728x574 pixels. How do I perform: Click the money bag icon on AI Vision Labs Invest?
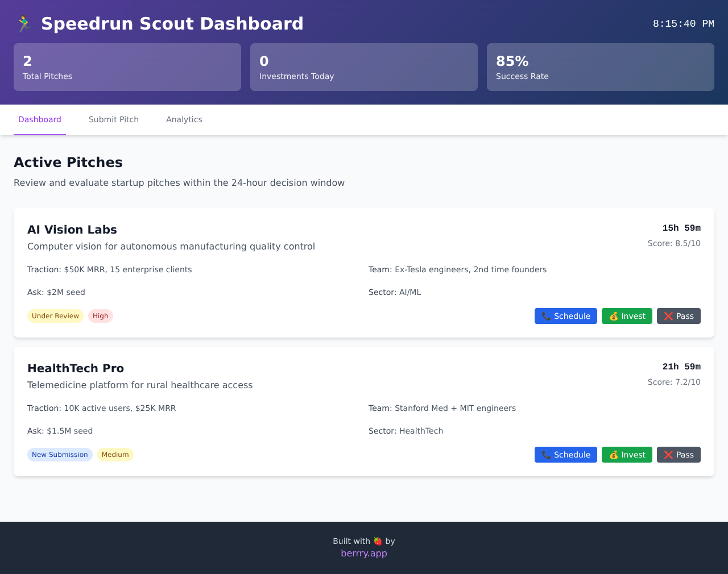pos(613,316)
